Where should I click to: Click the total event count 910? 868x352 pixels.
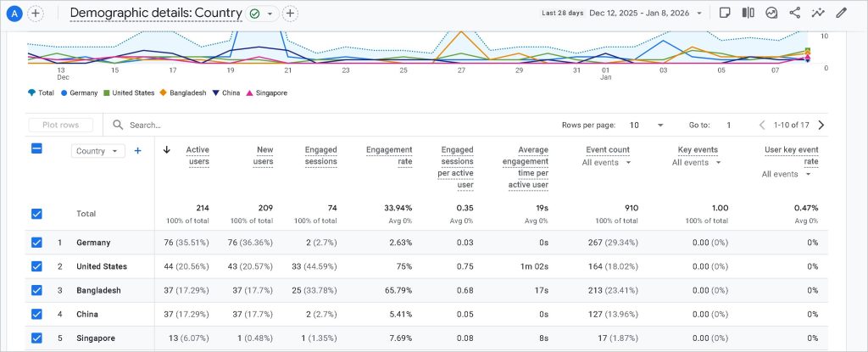(x=632, y=208)
